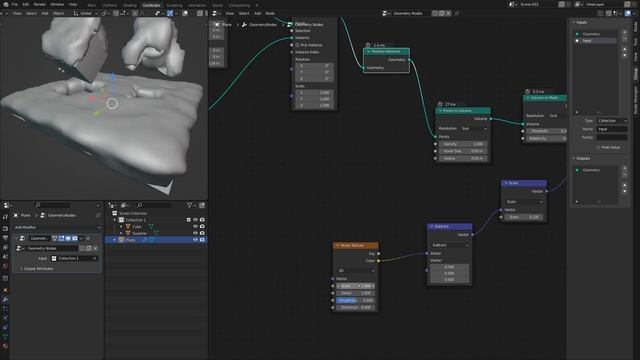Open the Subtract operation dropdown
The width and height of the screenshot is (640, 360).
tap(450, 245)
